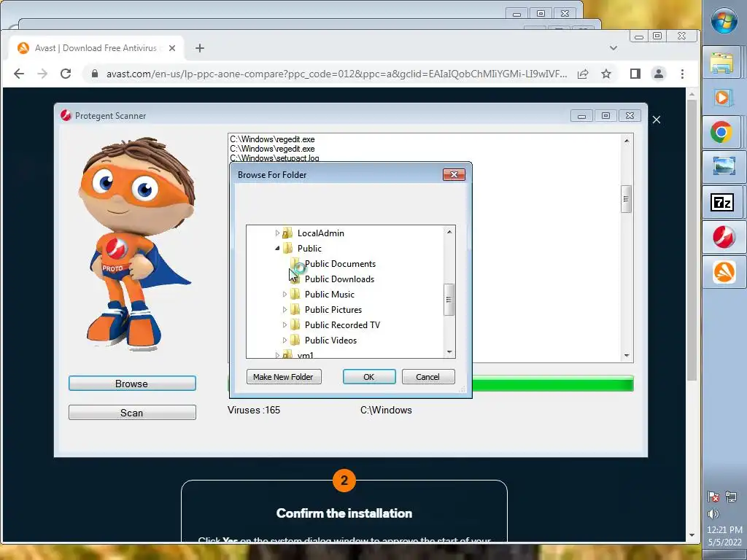Toggle Chrome side panel icon

point(635,74)
